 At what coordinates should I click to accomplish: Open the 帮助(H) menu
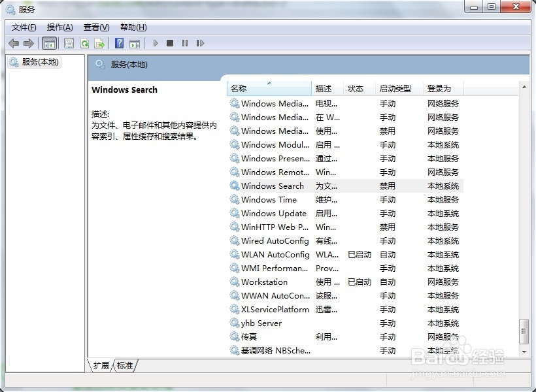point(133,27)
